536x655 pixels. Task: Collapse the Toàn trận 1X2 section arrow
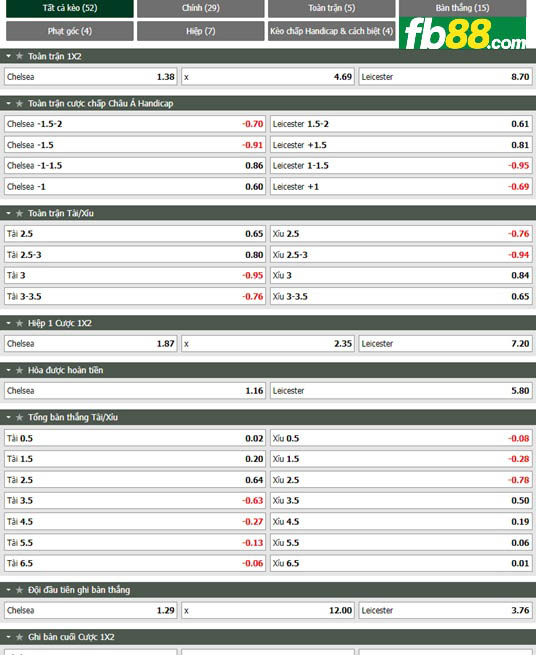(x=8, y=56)
